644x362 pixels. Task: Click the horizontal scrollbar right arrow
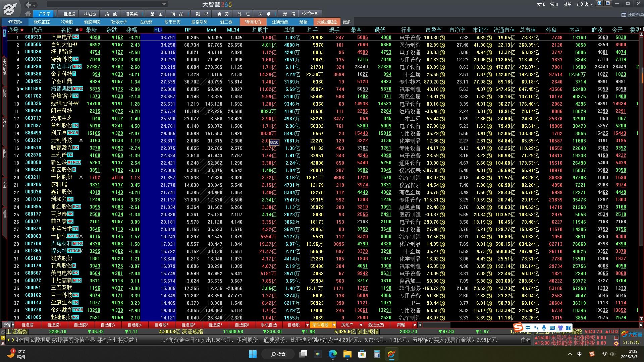click(x=641, y=325)
